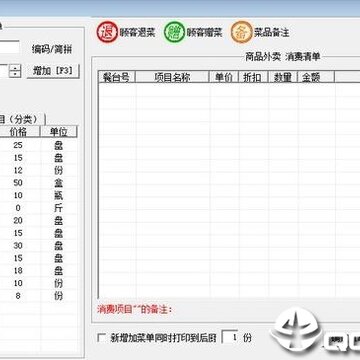Select the row with price 8

click(39, 296)
